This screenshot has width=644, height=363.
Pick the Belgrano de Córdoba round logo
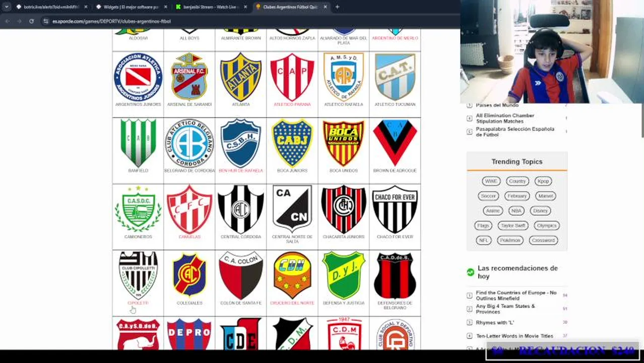tap(189, 143)
